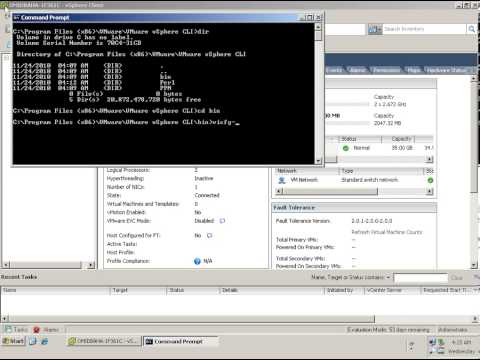Click inventory tree scrollbar left arrow

point(5,265)
